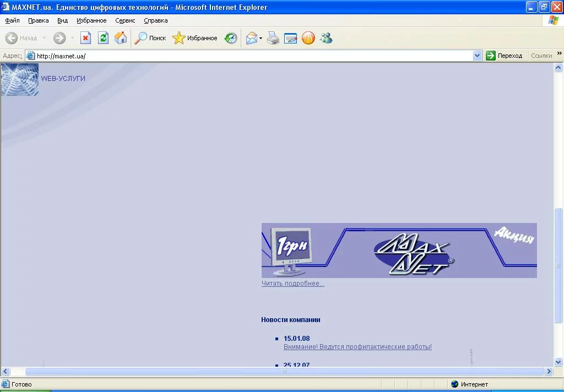Open History clock icon in toolbar
This screenshot has height=392, width=564.
pyautogui.click(x=231, y=38)
